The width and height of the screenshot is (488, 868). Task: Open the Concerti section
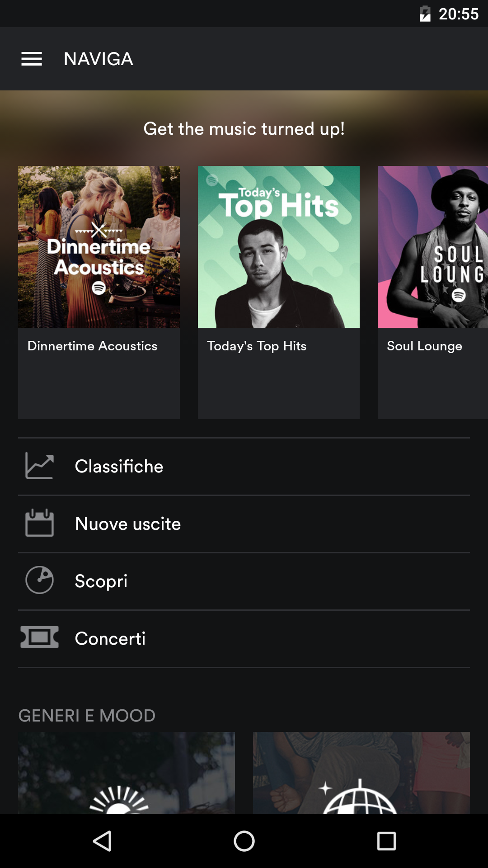point(110,639)
